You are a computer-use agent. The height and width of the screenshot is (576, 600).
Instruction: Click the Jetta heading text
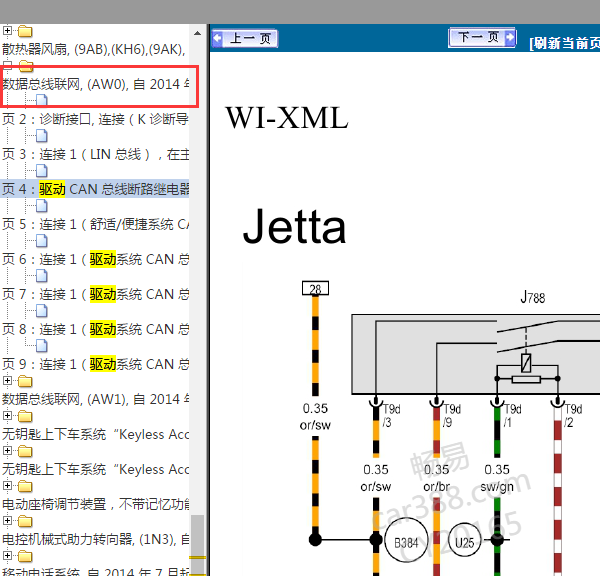coord(294,227)
